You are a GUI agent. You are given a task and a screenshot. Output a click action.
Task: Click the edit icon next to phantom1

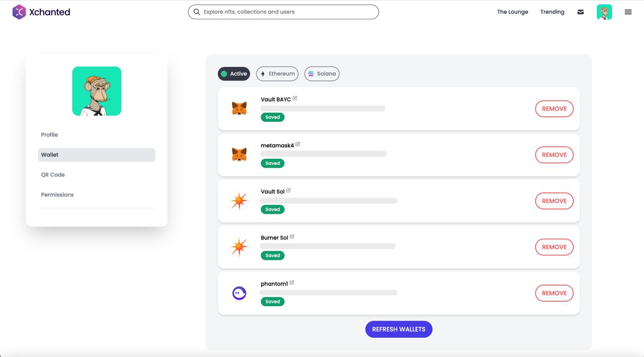coord(292,282)
